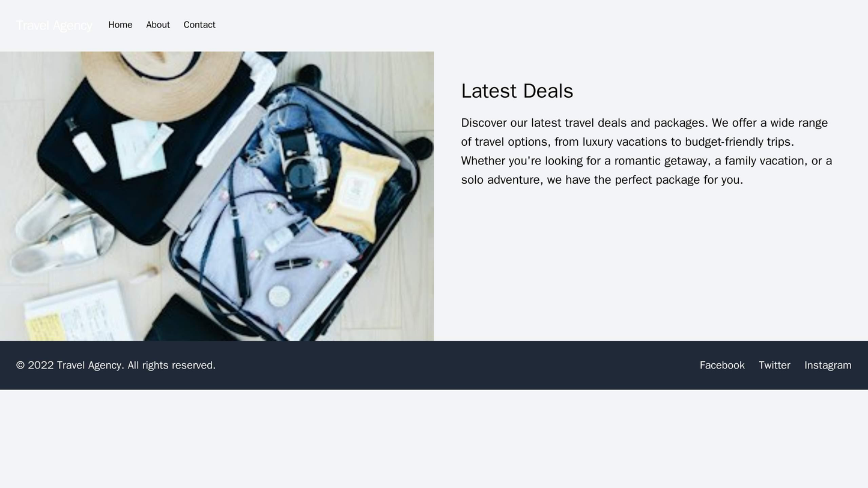Click the copyright notice in footer

116,365
